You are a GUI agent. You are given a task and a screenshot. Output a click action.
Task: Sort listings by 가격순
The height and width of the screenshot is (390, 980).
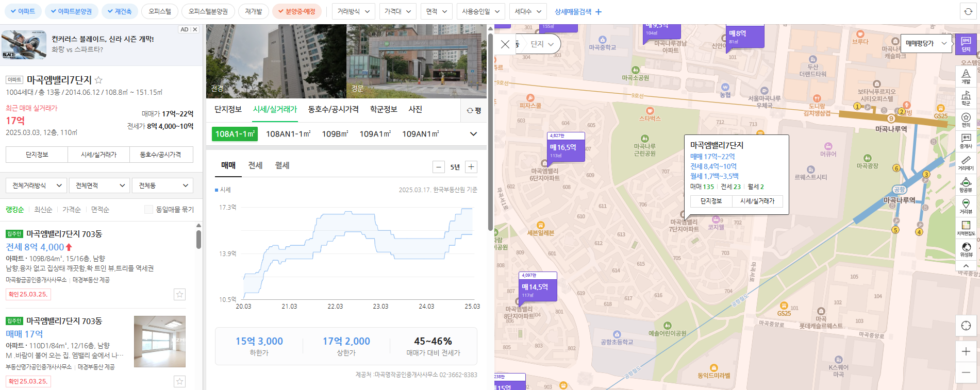(72, 210)
